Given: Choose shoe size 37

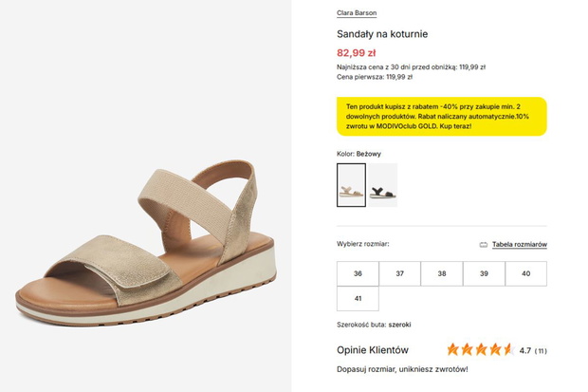Looking at the screenshot, I should [x=400, y=273].
